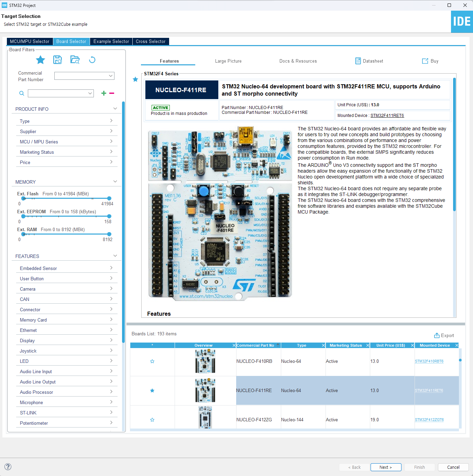Unstar the NUCLEO-F411RE board favorite
The height and width of the screenshot is (476, 473).
click(152, 390)
